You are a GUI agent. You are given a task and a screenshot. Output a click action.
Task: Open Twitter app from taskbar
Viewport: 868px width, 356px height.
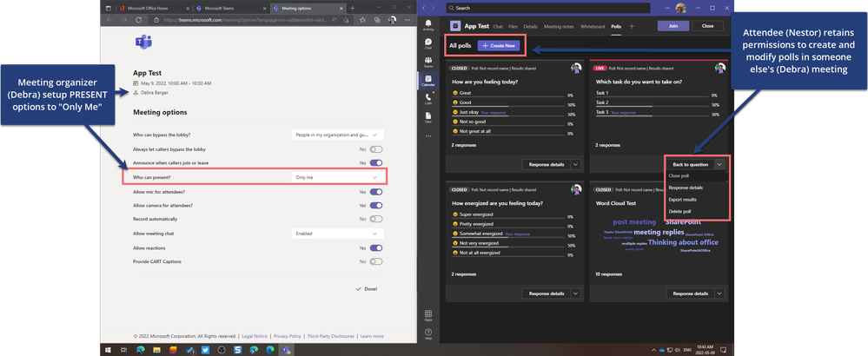[x=205, y=349]
